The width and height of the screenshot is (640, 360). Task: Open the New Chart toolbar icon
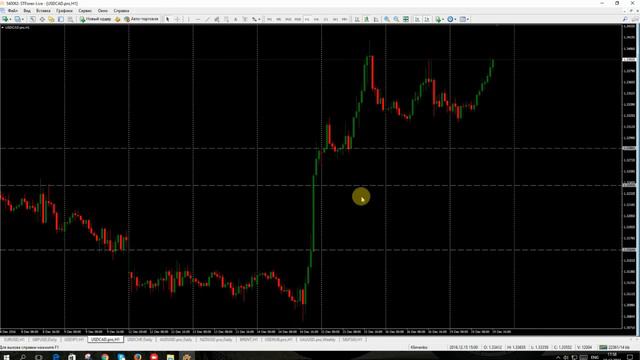tap(5, 19)
